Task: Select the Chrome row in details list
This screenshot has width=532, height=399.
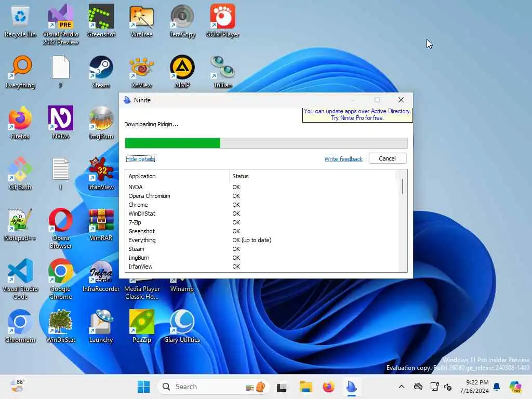Action: [x=261, y=205]
